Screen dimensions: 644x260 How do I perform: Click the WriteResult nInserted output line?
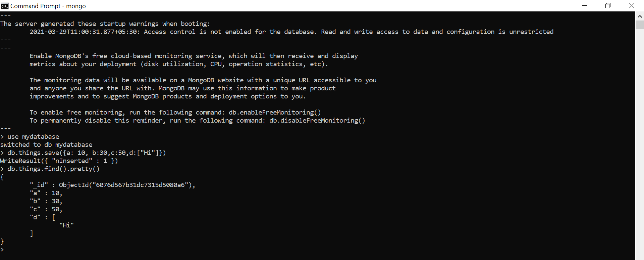(x=59, y=161)
